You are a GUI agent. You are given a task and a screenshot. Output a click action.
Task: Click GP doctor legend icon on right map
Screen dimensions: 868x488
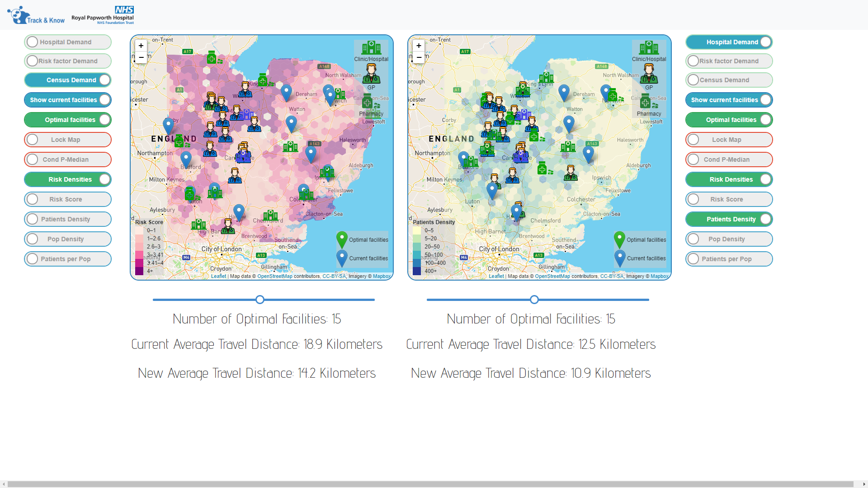pos(649,74)
